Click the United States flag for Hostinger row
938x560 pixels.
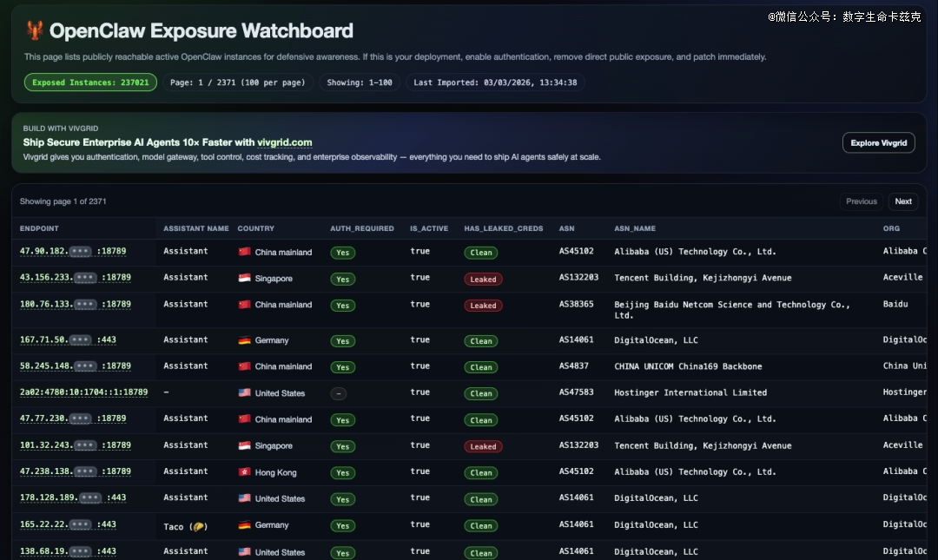pos(244,393)
